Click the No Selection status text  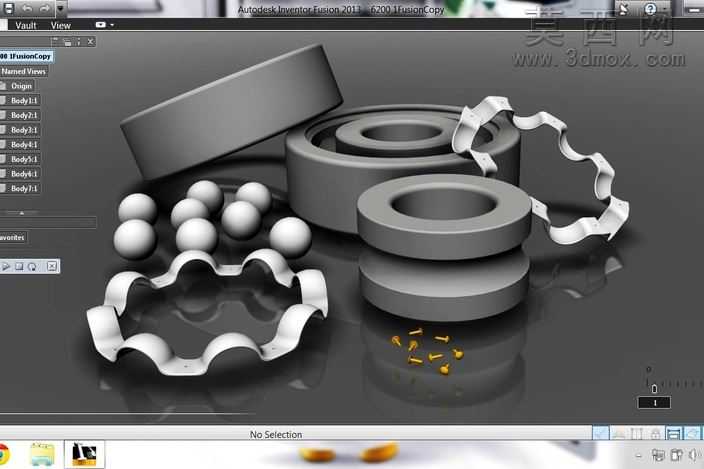276,434
